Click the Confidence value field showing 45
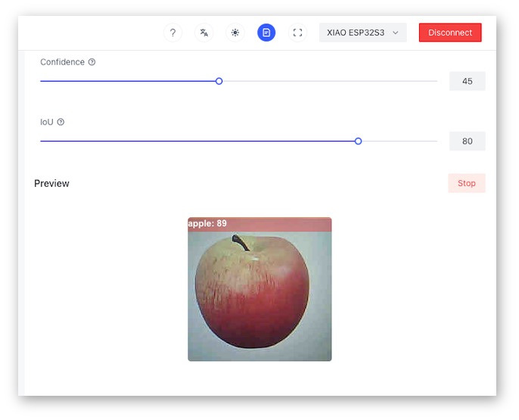519x420 pixels. click(468, 81)
